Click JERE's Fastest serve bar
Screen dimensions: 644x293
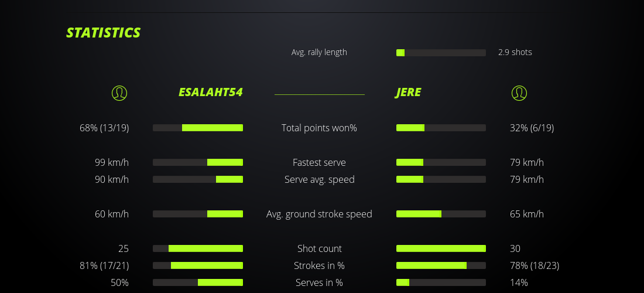441,162
